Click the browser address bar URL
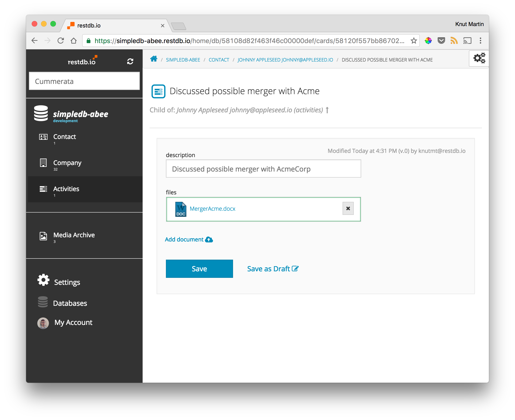The height and width of the screenshot is (420, 515). (x=249, y=41)
